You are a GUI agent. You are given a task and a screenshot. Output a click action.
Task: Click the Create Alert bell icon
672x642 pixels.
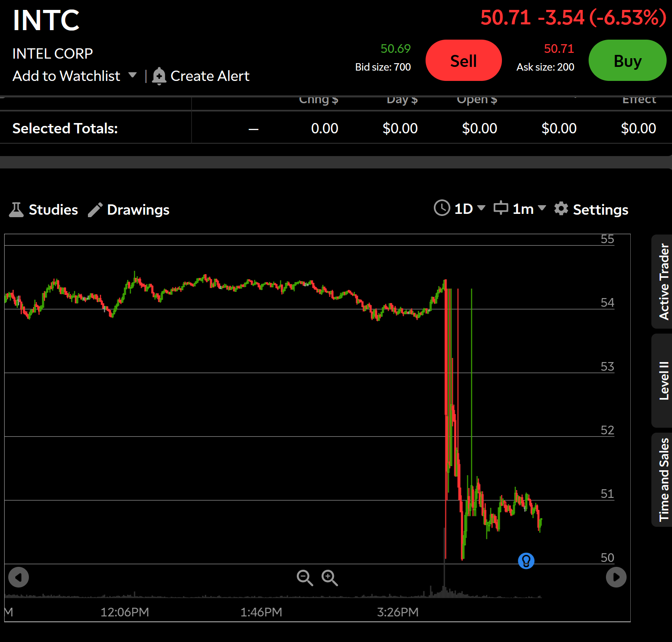(x=159, y=76)
